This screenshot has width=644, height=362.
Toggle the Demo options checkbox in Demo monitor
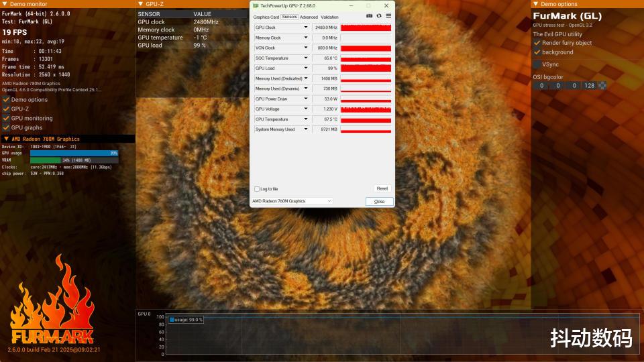(x=6, y=99)
